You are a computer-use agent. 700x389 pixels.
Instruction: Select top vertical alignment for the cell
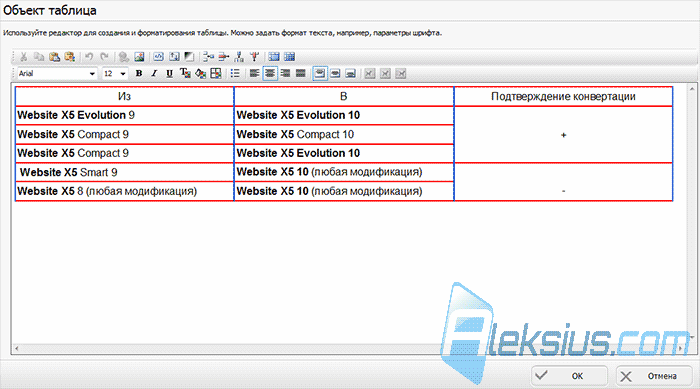click(320, 73)
